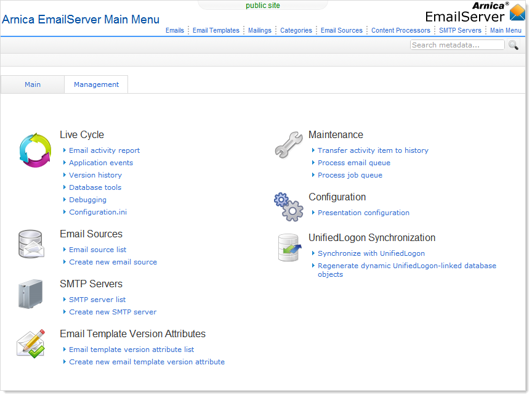Choose Create new SMTP server
Image resolution: width=532 pixels, height=397 pixels.
(113, 312)
